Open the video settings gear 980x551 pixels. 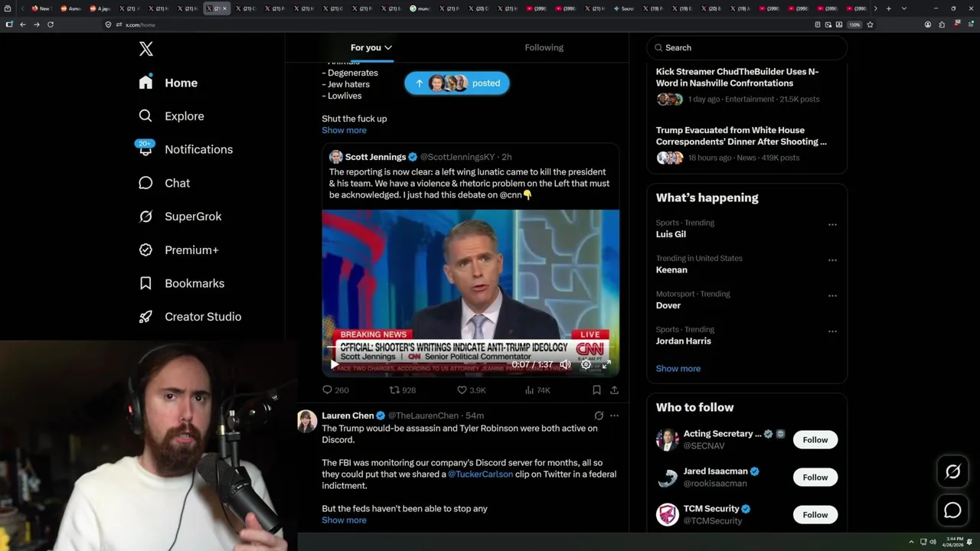586,365
